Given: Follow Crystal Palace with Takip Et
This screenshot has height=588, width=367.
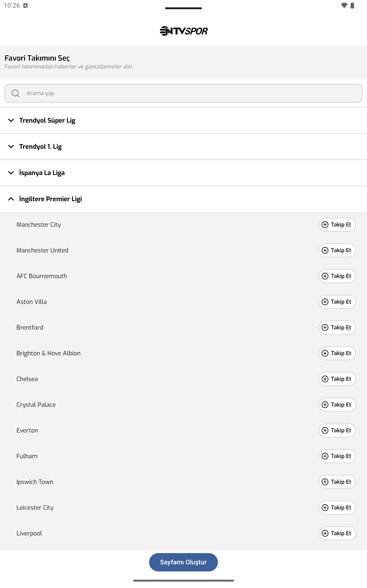Looking at the screenshot, I should point(337,404).
